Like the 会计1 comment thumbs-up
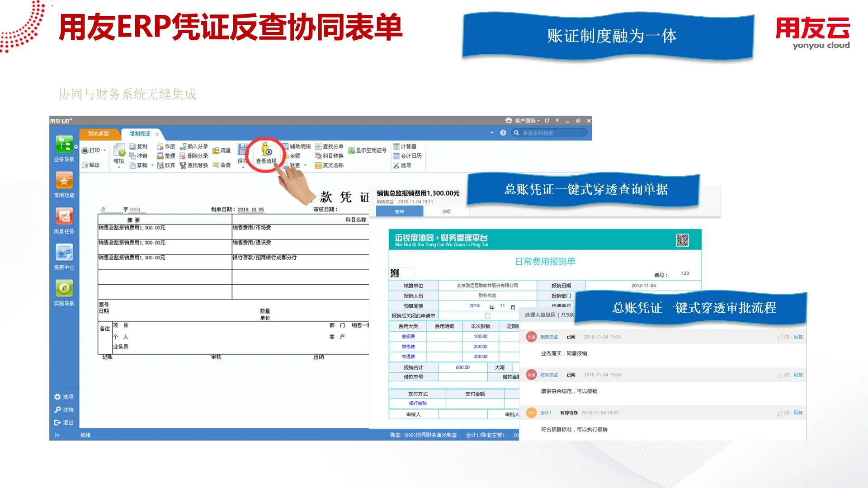Screen dimensions: 868x488 click(780, 413)
